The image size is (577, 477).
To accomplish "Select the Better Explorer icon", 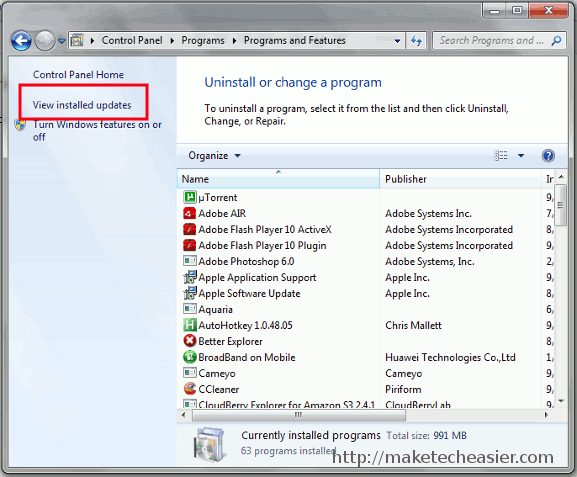I will [190, 341].
